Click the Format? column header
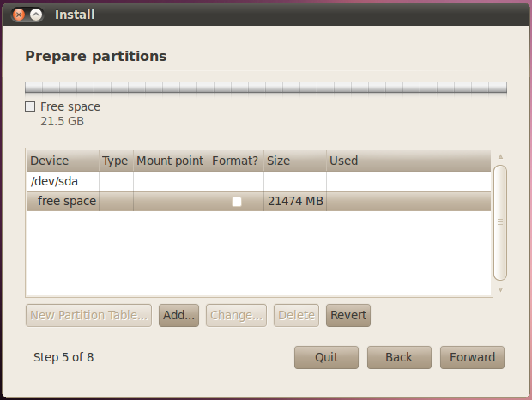 click(x=236, y=161)
